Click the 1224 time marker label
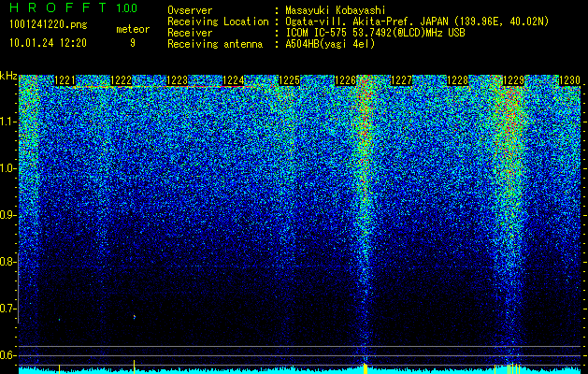Viewport: 588px width, 374px height. click(234, 80)
